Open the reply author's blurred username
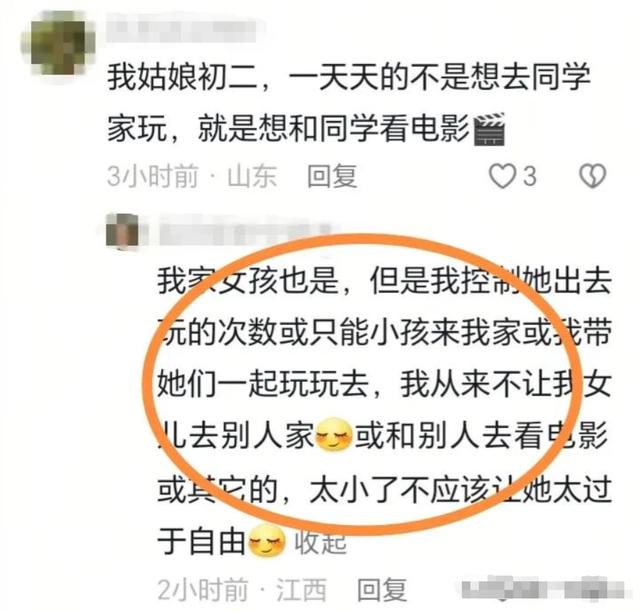Viewport: 640px width, 612px height. pyautogui.click(x=245, y=234)
